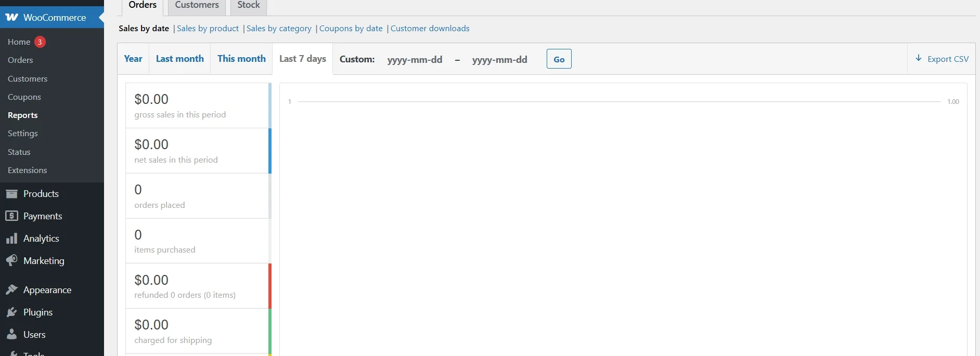The height and width of the screenshot is (356, 980).
Task: Click the Custom: date range label
Action: 357,59
